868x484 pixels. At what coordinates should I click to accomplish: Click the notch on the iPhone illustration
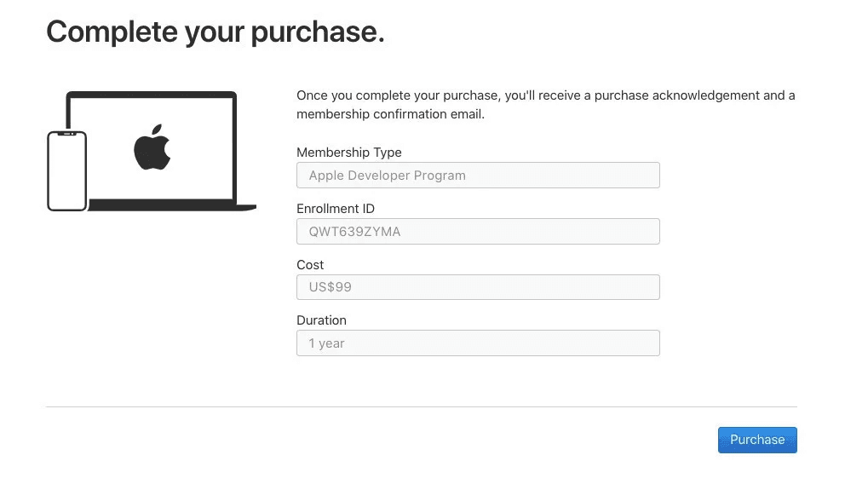(66, 134)
